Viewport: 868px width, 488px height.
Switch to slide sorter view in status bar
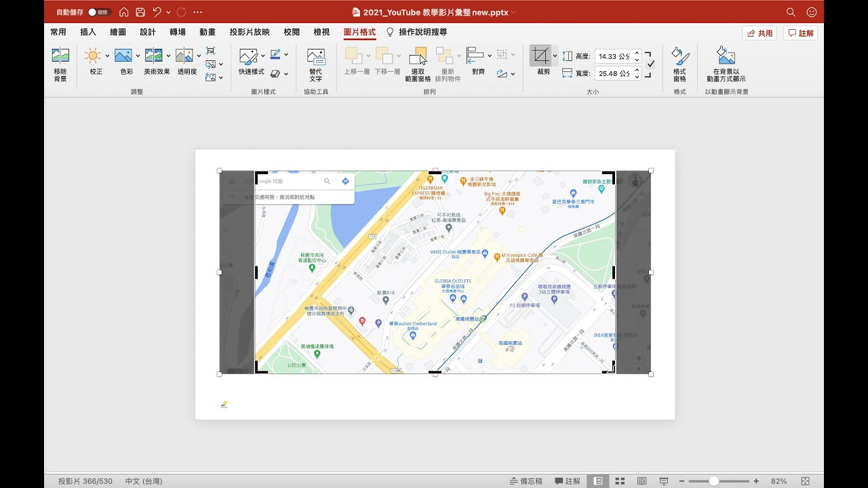pyautogui.click(x=620, y=481)
